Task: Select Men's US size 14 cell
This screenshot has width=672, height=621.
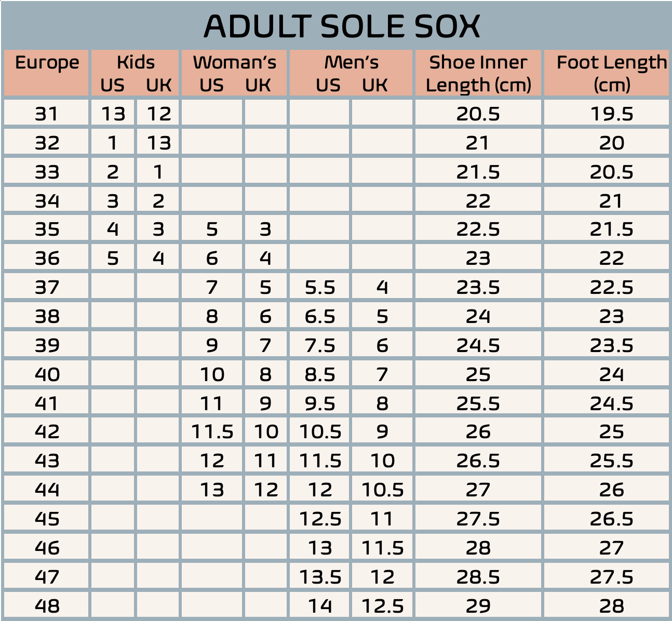Action: (320, 605)
